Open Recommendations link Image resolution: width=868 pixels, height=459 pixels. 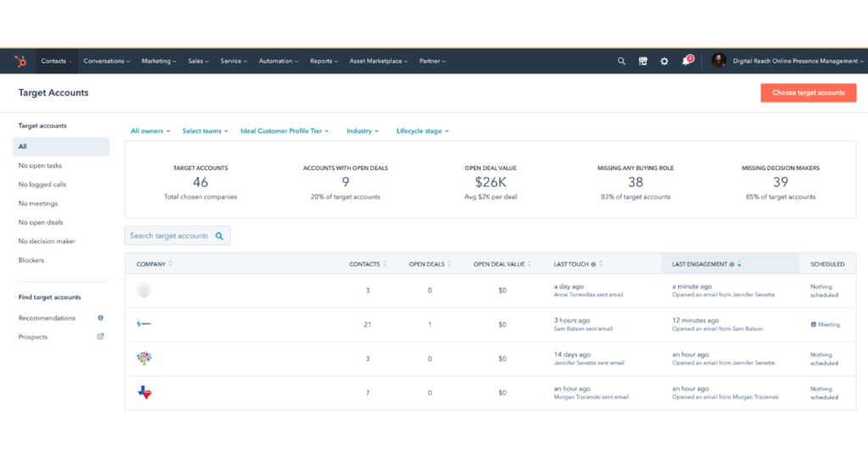(47, 318)
